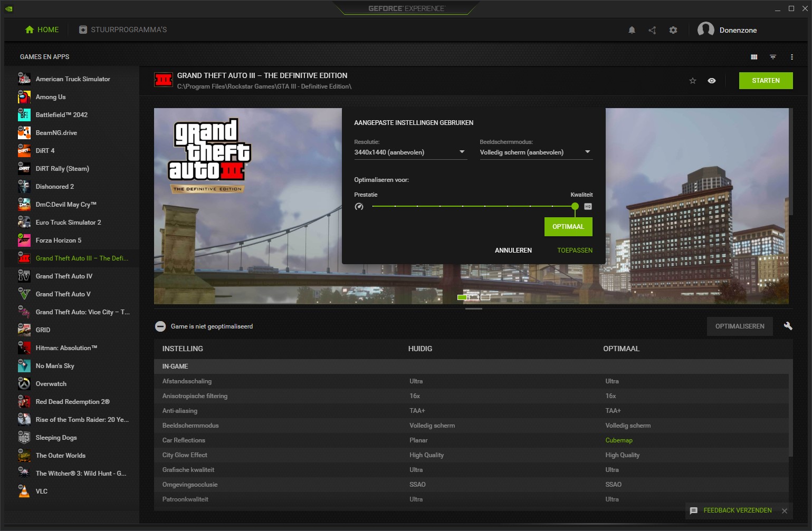Click the quality slider handle
The image size is (812, 531).
pyautogui.click(x=575, y=206)
